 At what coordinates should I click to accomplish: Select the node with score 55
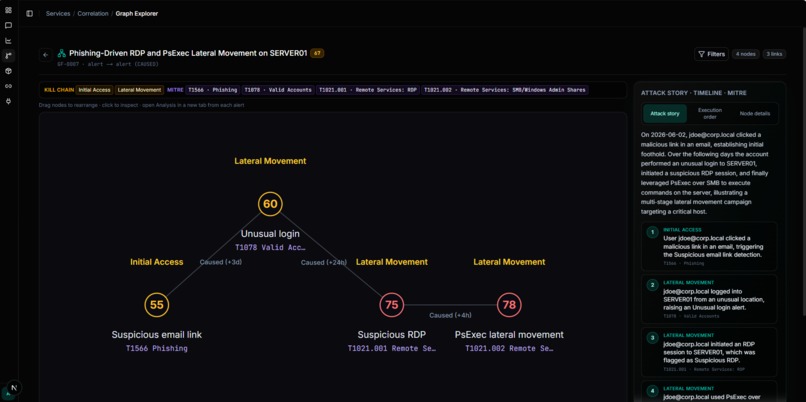pos(157,305)
